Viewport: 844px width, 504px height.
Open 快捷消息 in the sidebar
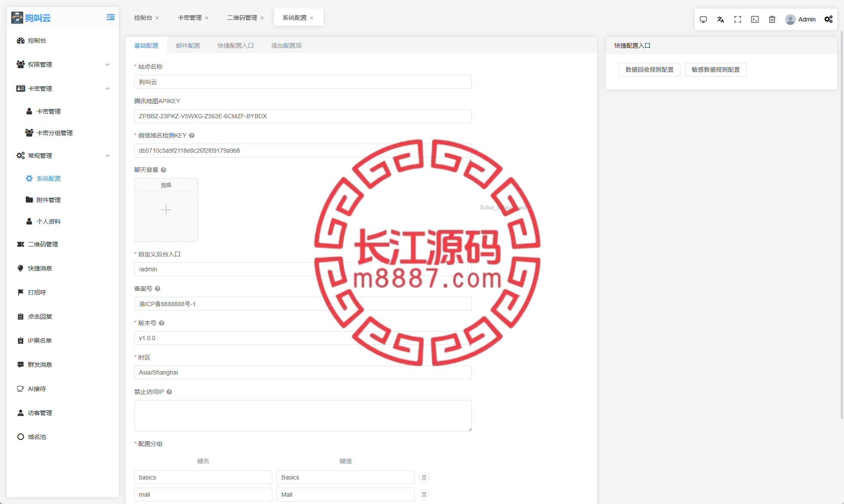click(x=63, y=268)
